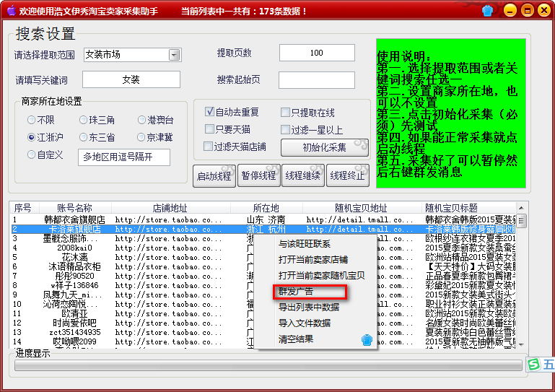Click 山东 济南 location cell
The image size is (555, 392).
[x=266, y=219]
